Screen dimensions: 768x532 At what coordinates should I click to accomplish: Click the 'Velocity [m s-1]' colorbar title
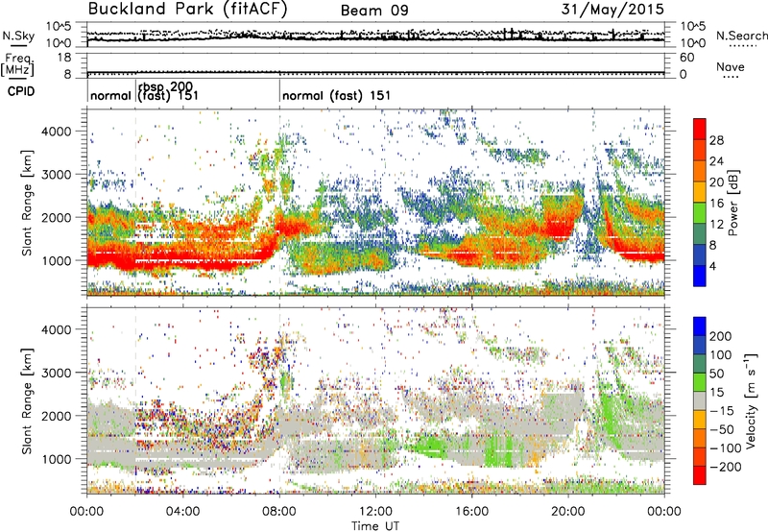pyautogui.click(x=751, y=400)
